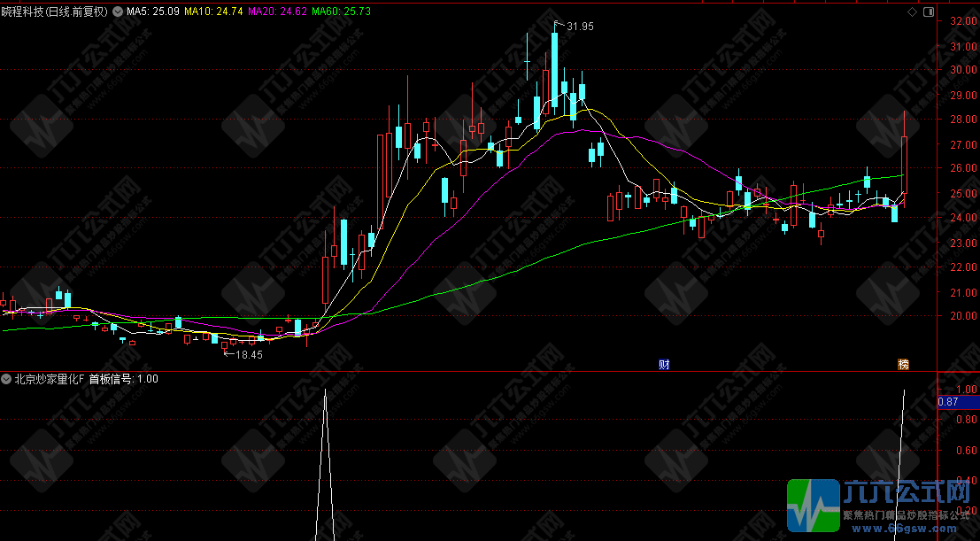
Task: Expand the 北京炒家量化F indicator menu arrow
Action: [x=7, y=379]
